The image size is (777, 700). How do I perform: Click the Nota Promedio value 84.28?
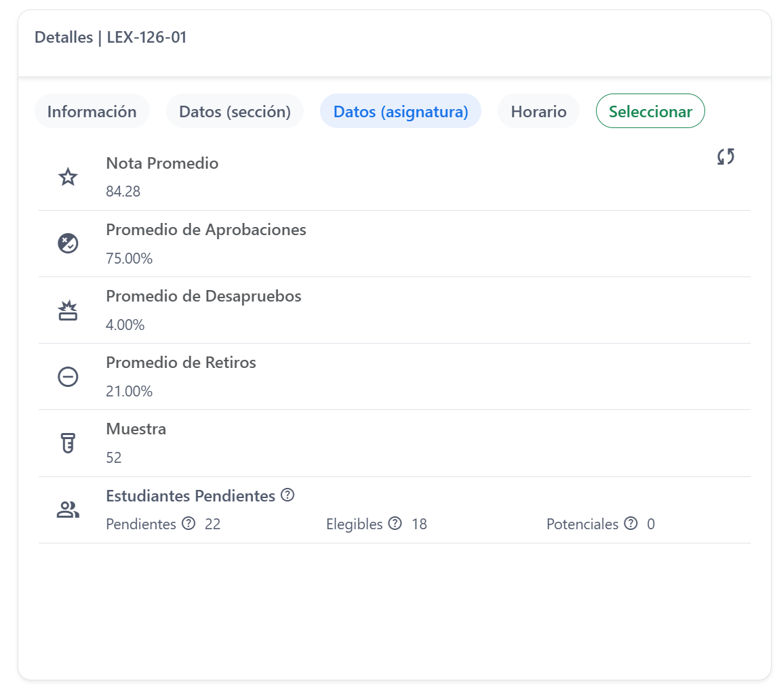point(123,191)
